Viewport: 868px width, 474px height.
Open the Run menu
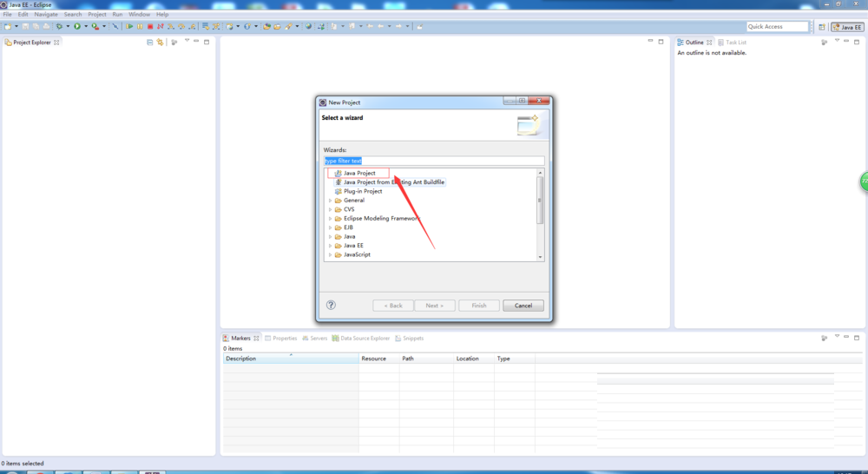[x=117, y=15]
